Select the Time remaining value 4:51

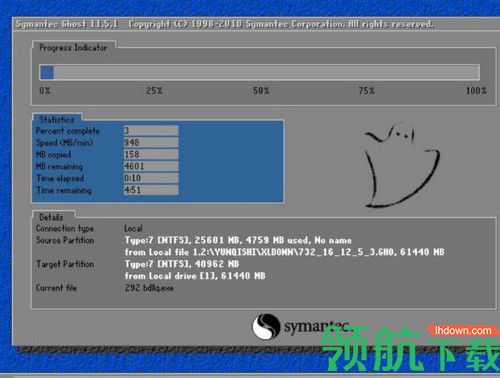[151, 190]
